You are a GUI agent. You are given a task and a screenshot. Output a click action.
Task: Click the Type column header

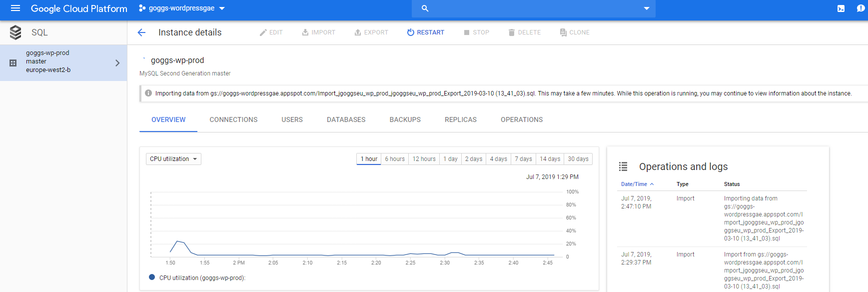(683, 184)
